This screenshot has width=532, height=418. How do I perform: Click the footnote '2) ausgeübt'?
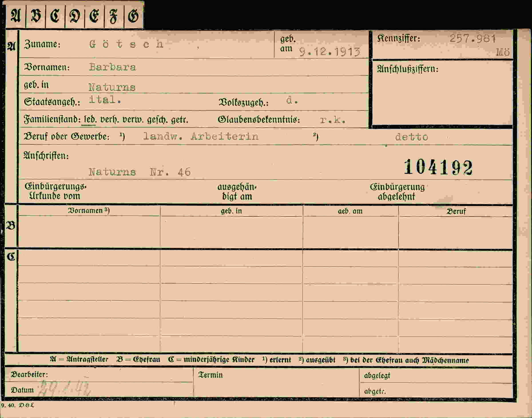point(317,360)
